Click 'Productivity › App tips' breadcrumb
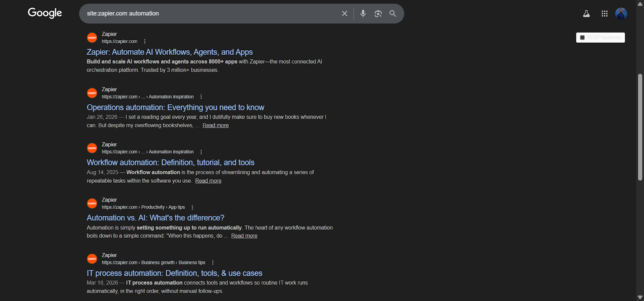This screenshot has width=644, height=301. coord(163,207)
